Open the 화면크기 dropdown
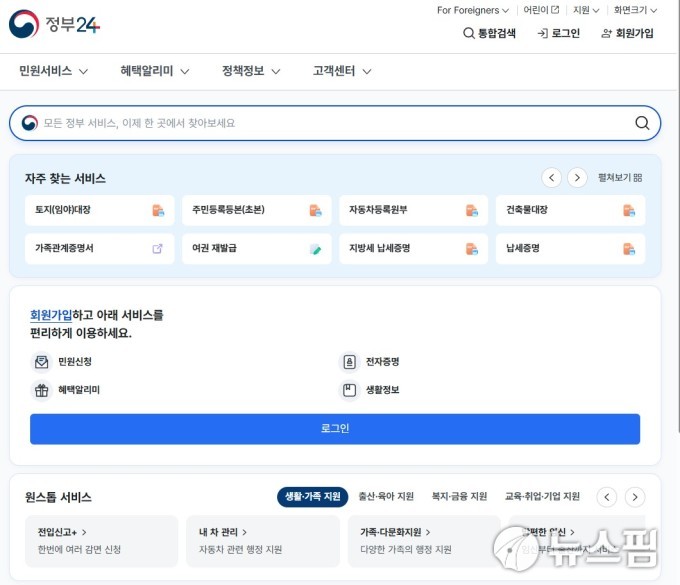Screen dimensions: 680x585 point(635,10)
